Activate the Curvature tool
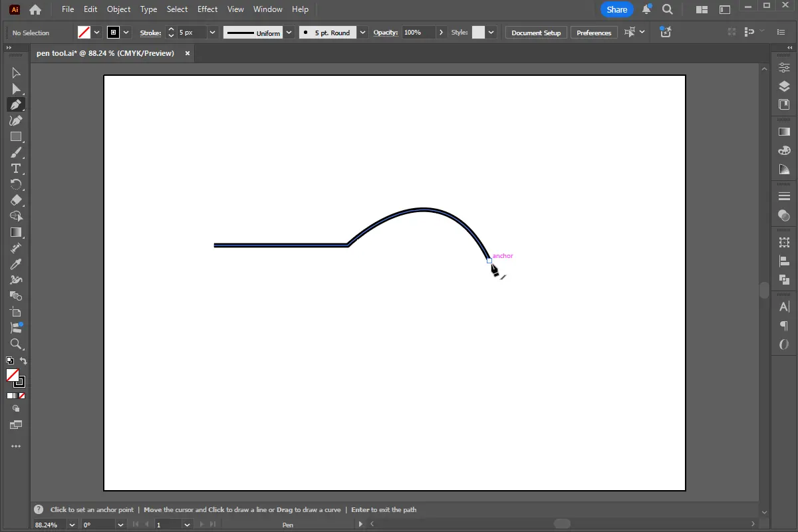Image resolution: width=798 pixels, height=532 pixels. 16,120
